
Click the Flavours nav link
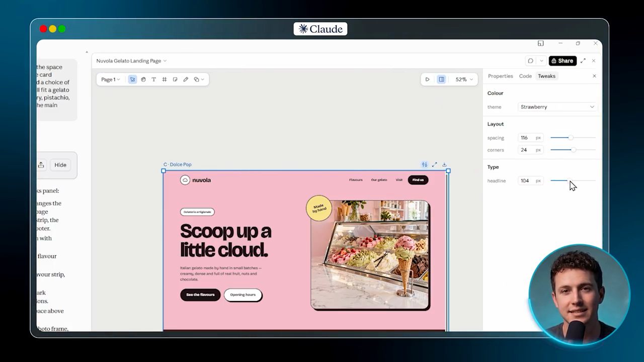click(x=356, y=180)
